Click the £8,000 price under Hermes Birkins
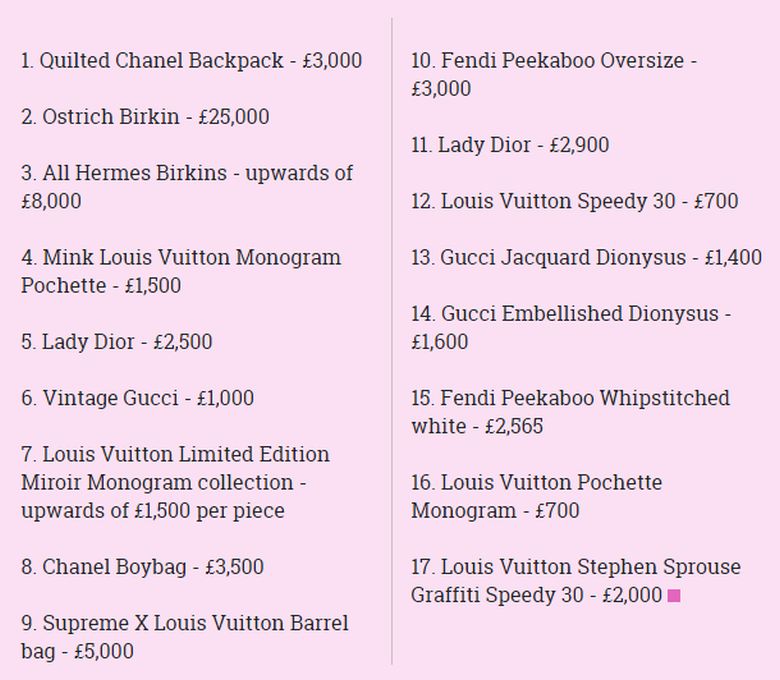The width and height of the screenshot is (780, 680). (51, 201)
